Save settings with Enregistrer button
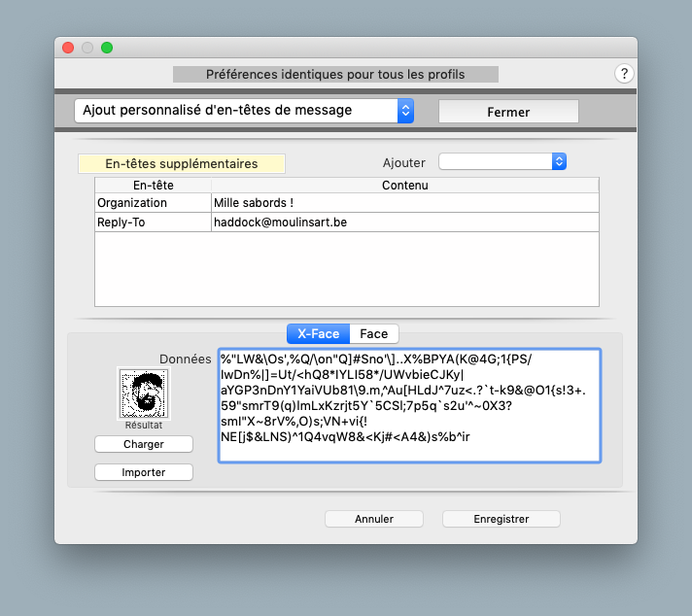Image resolution: width=692 pixels, height=616 pixels. click(501, 519)
